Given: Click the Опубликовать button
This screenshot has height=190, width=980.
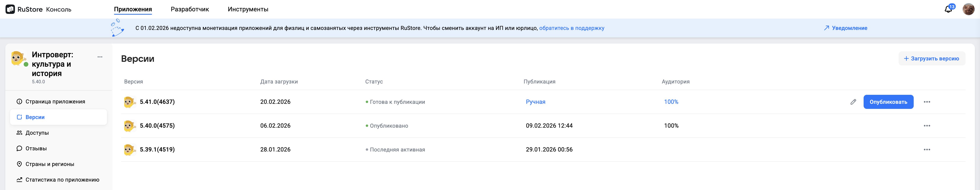Looking at the screenshot, I should [888, 102].
